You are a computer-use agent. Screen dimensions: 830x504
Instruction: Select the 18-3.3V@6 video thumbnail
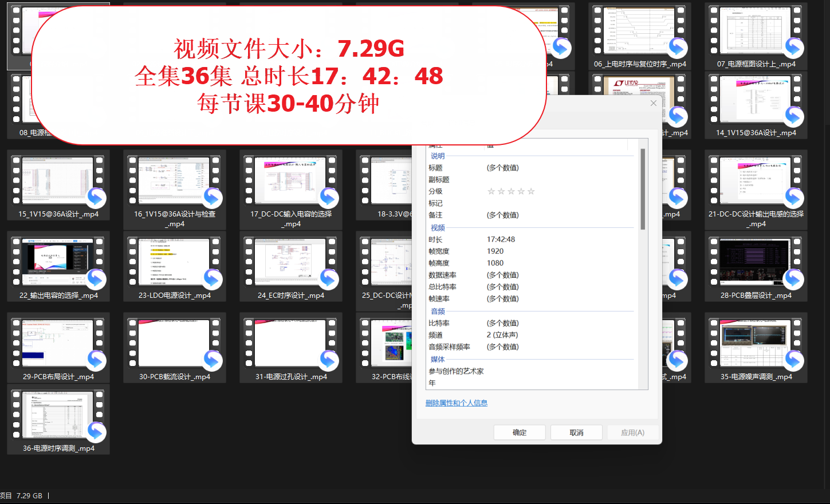pos(386,181)
